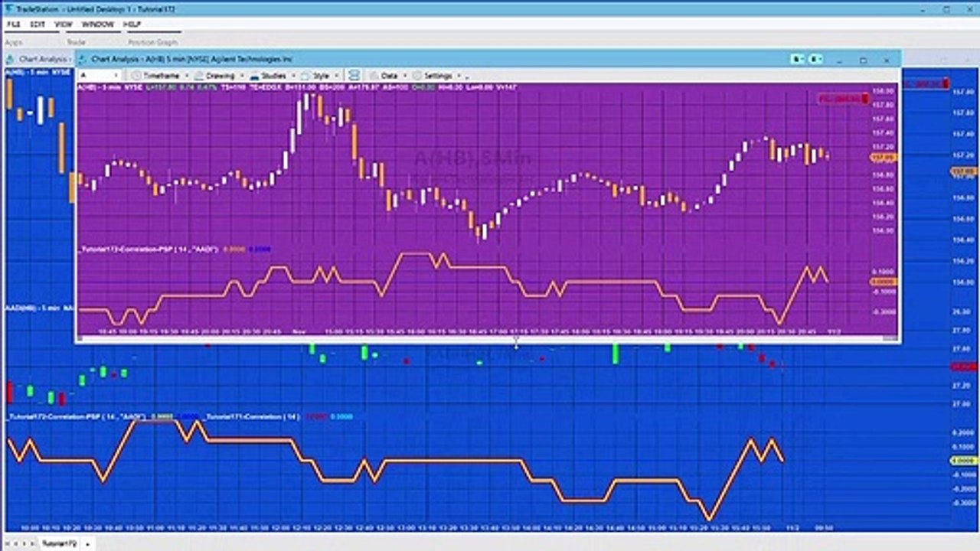Expand the Timeframe dropdown arrow

[185, 77]
